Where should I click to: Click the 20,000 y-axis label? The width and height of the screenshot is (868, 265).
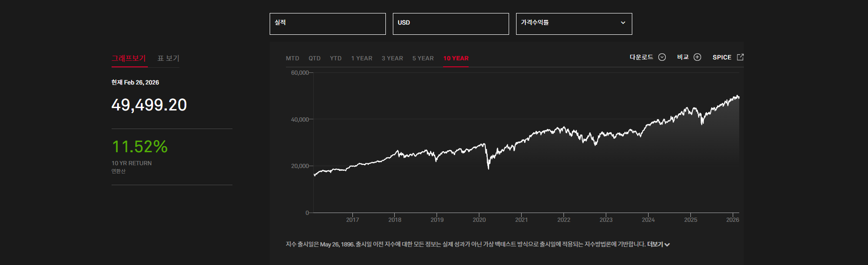(x=300, y=166)
